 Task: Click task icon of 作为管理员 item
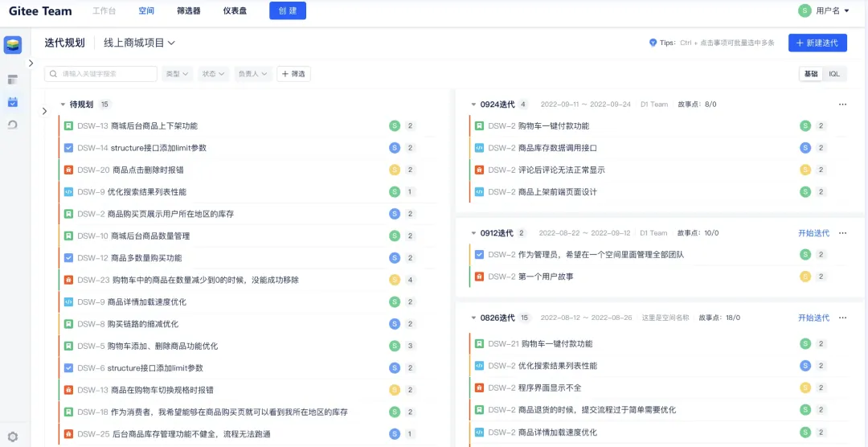coord(479,254)
